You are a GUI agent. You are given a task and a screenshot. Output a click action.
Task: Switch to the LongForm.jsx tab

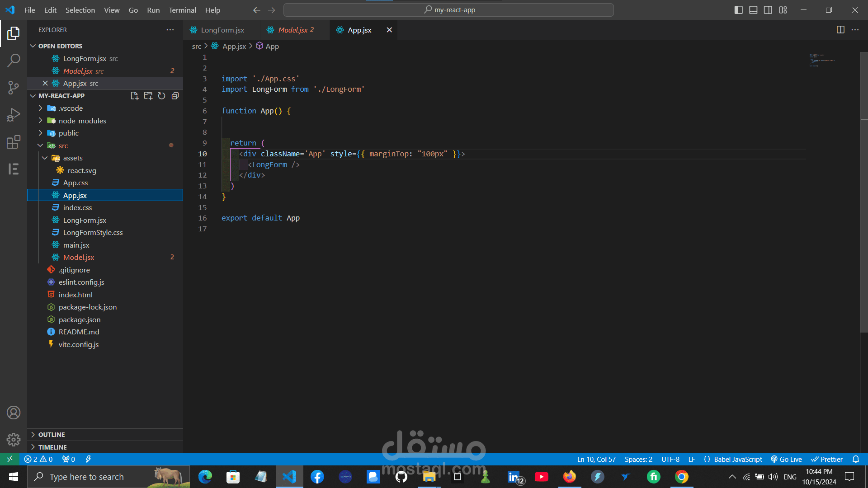point(222,30)
